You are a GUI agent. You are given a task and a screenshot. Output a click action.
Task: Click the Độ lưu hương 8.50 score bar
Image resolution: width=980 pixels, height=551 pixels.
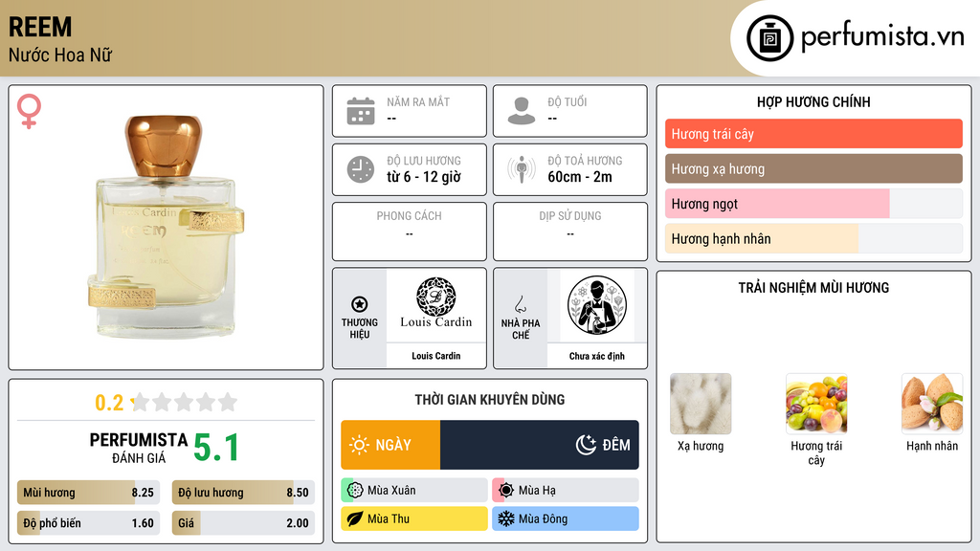243,493
